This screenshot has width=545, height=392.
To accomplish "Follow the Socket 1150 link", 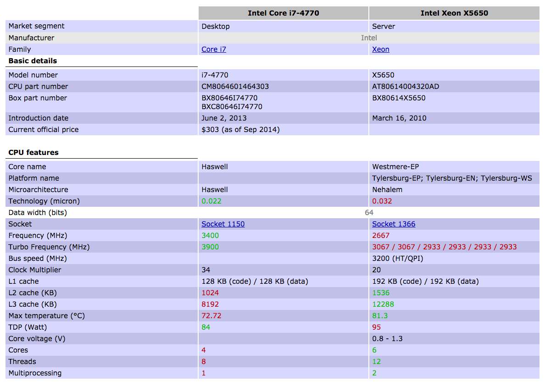I will [223, 224].
